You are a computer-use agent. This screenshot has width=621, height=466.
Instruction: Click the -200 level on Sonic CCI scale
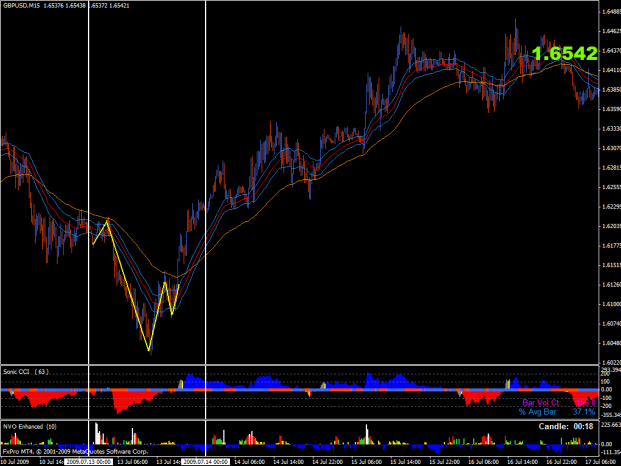point(606,406)
